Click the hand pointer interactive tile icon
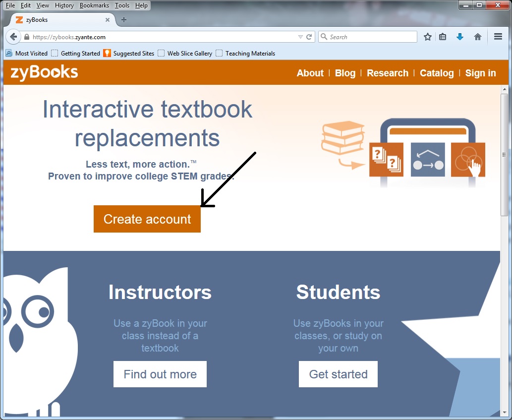512x420 pixels. tap(468, 159)
